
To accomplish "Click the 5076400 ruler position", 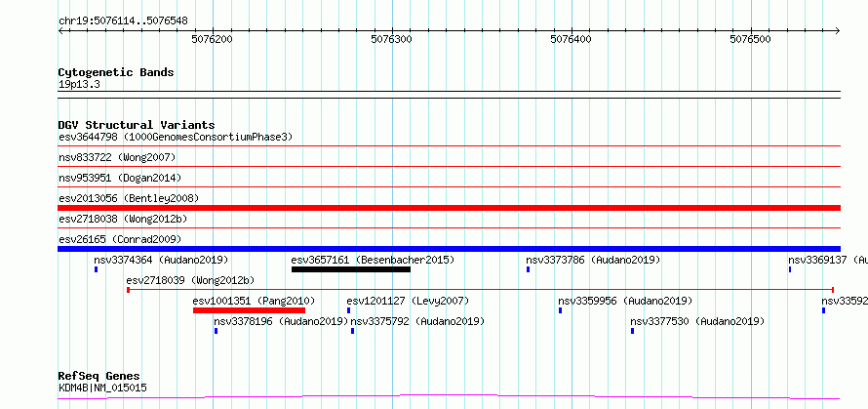I will tap(571, 39).
